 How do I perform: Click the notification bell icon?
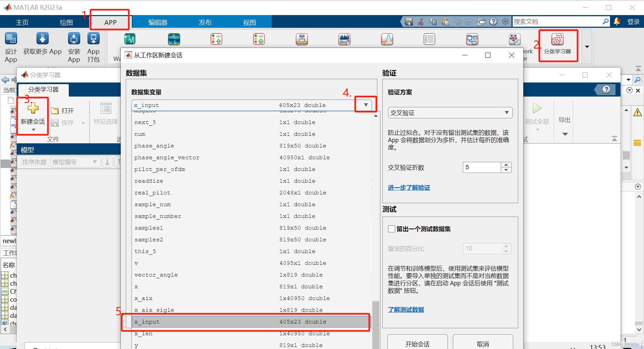point(617,21)
